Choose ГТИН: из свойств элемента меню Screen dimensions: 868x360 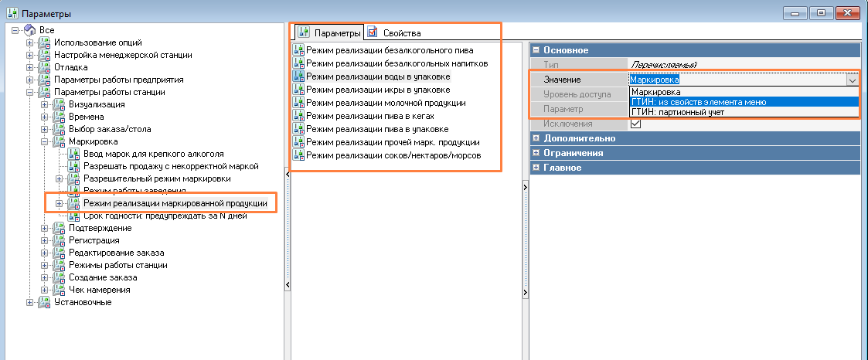point(696,102)
